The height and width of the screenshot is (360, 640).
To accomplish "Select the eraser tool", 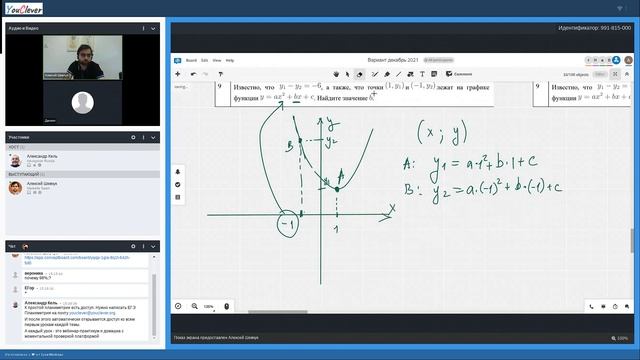I will (359, 74).
